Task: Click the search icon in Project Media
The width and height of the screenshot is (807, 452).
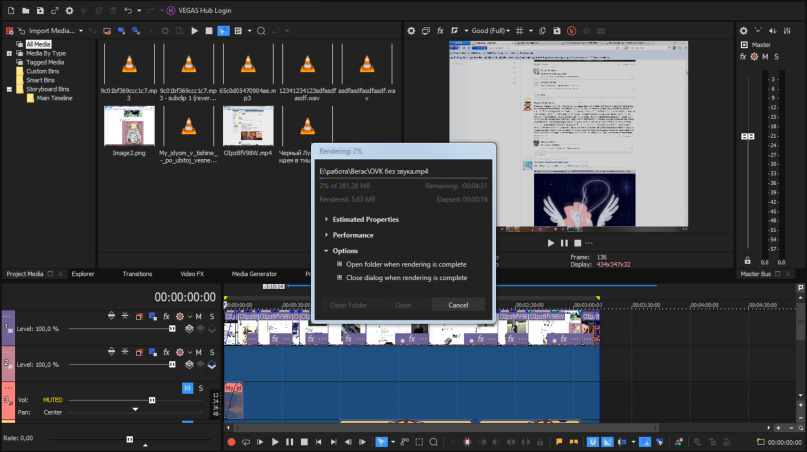Action: click(260, 31)
